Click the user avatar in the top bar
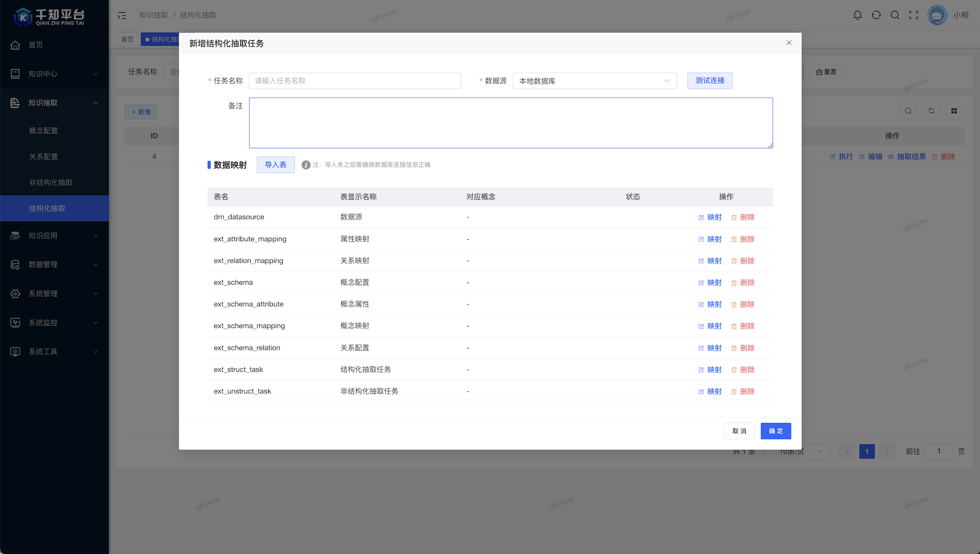Screen dimensions: 980x554 pyautogui.click(x=937, y=15)
